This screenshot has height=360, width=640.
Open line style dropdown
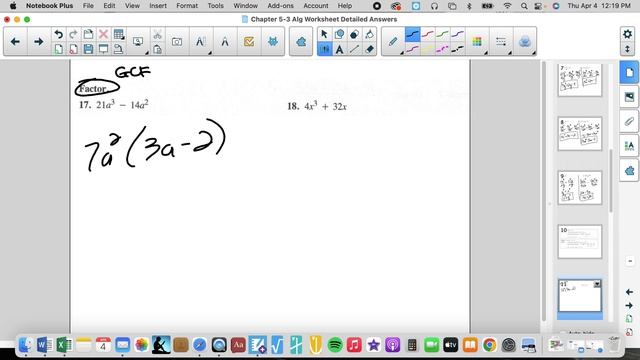(x=501, y=42)
